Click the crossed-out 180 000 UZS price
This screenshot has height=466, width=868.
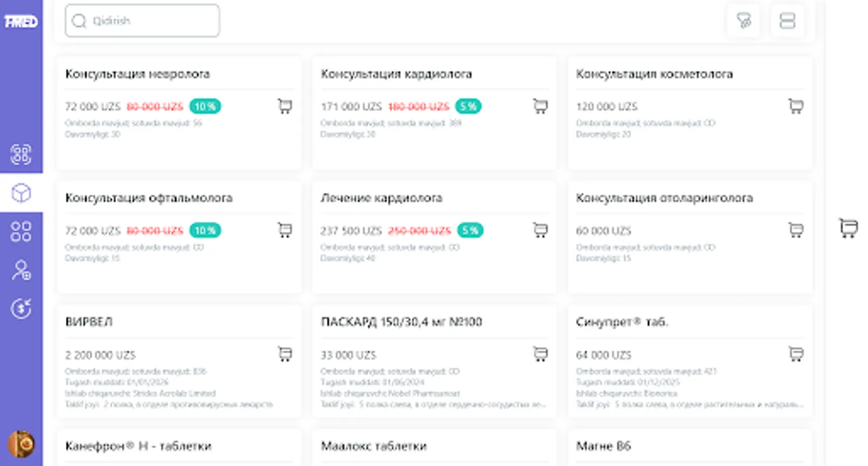click(418, 107)
